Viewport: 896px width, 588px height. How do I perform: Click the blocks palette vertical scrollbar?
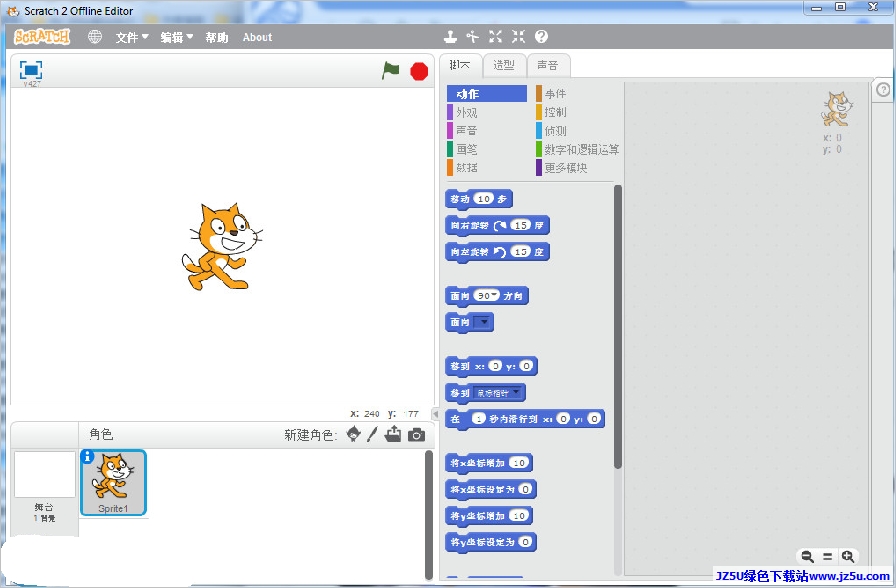618,326
